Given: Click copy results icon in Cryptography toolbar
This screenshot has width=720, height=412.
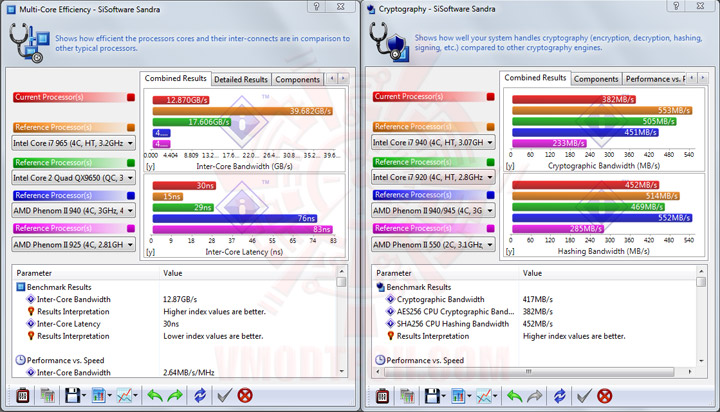Looking at the screenshot, I should coord(407,396).
